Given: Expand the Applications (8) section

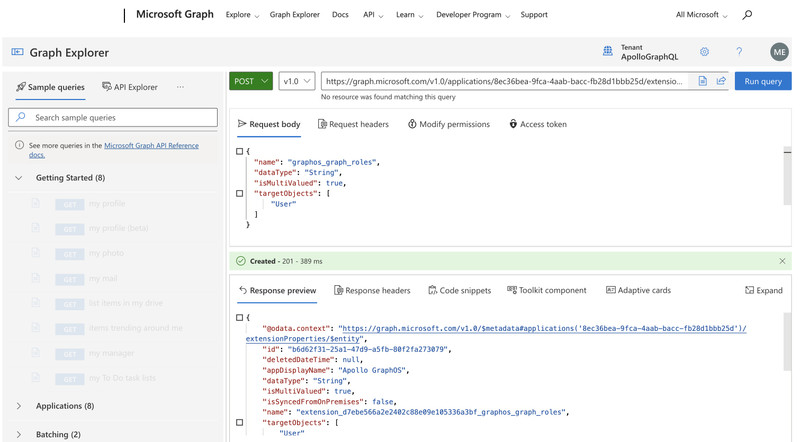Looking at the screenshot, I should point(19,406).
